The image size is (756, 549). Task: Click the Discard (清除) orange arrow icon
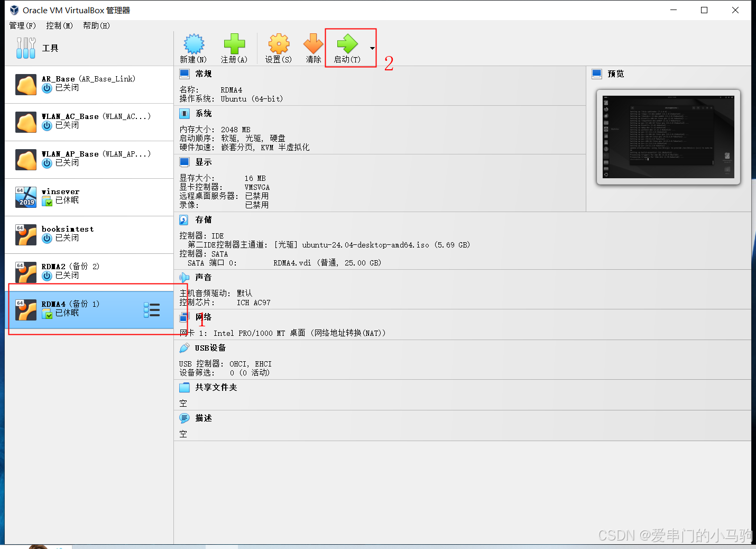point(313,44)
